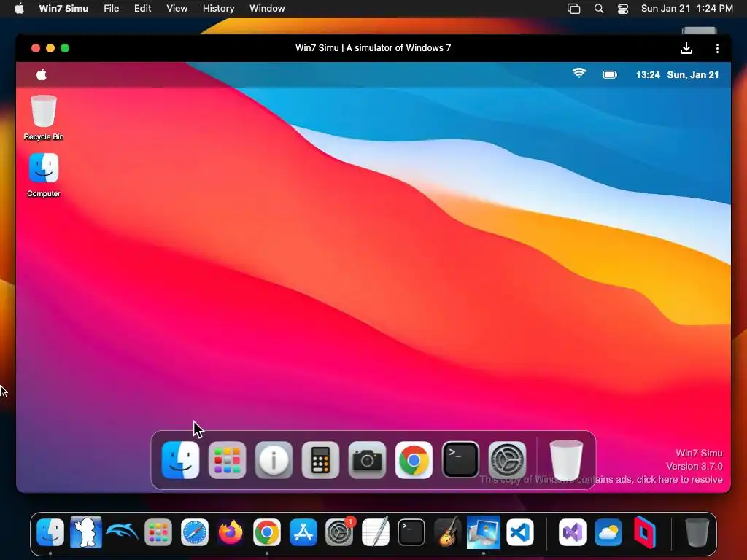The height and width of the screenshot is (560, 747).
Task: Open the History menu
Action: pyautogui.click(x=218, y=8)
